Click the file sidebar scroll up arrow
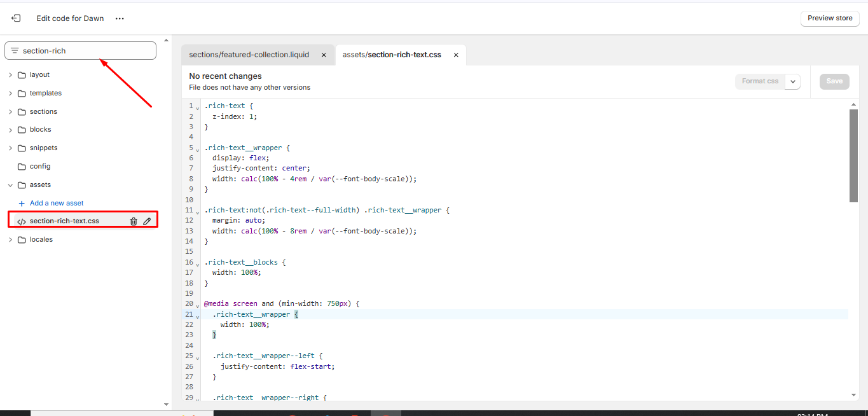Image resolution: width=868 pixels, height=416 pixels. (x=167, y=40)
